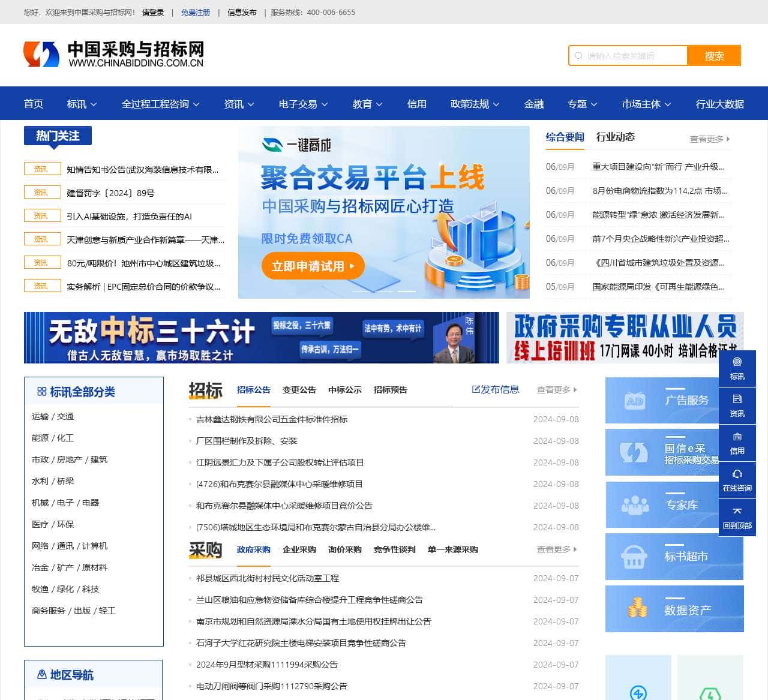Switch to 招标预告 tab

coord(390,390)
